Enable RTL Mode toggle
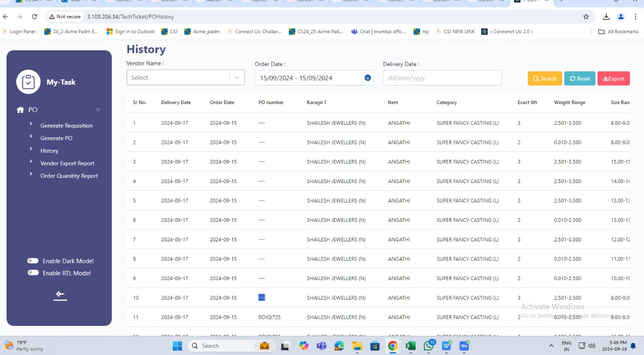The height and width of the screenshot is (355, 644). pos(33,273)
